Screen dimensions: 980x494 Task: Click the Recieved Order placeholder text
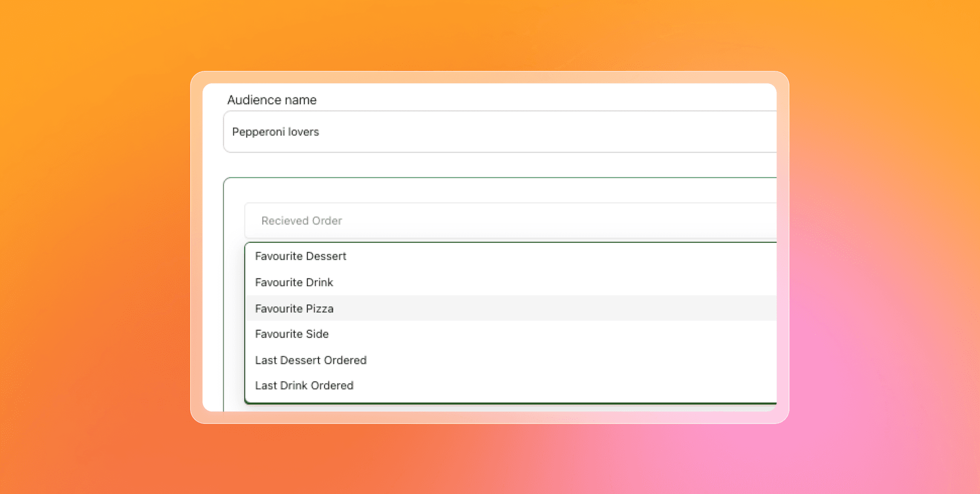pyautogui.click(x=301, y=220)
